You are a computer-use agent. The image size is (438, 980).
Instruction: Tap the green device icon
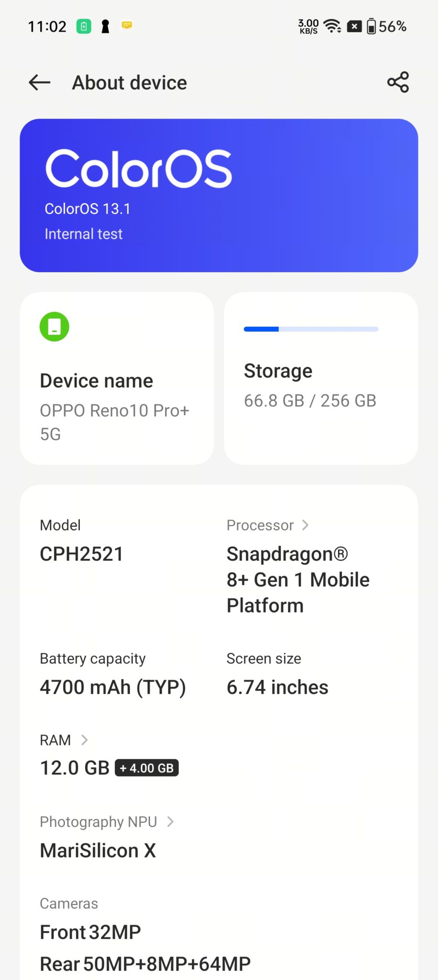click(54, 327)
